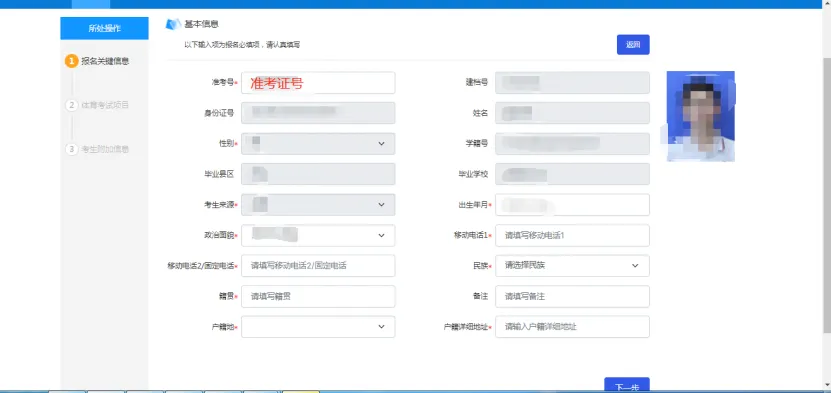Click the step 3 number circle
Viewport: 831px width, 394px height.
(72, 149)
